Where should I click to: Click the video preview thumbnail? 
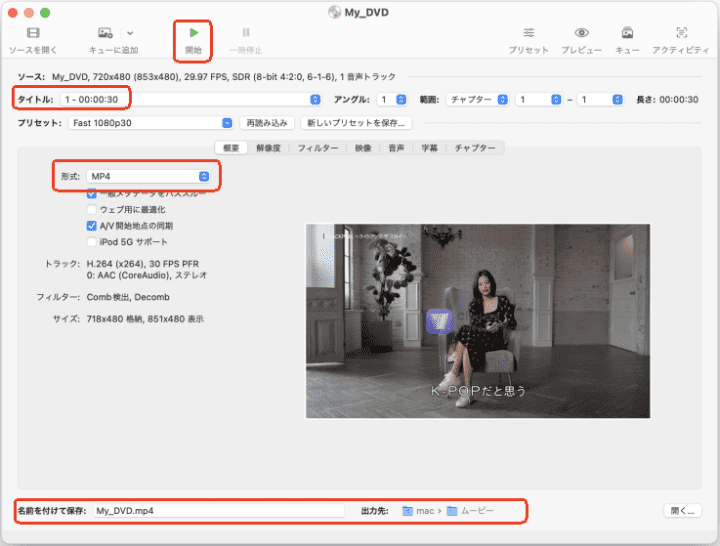point(478,320)
